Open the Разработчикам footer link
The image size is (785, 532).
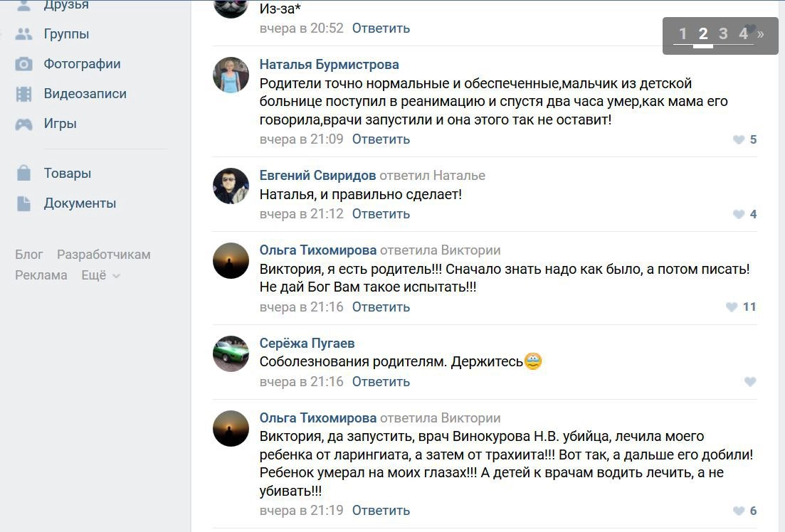104,255
